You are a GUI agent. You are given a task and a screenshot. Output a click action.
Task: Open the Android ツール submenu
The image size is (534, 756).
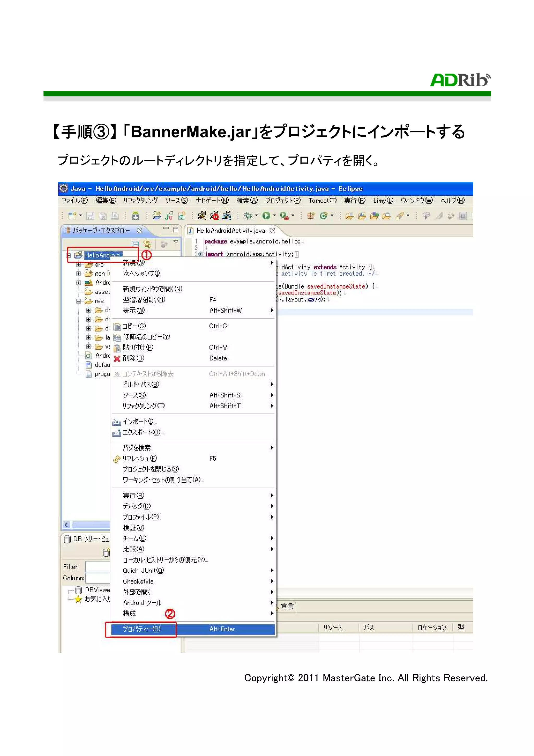(x=193, y=603)
